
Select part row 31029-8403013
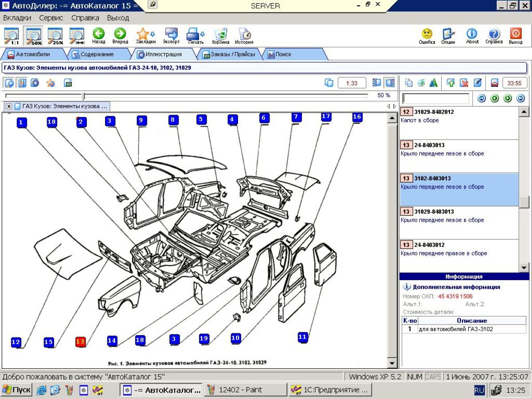coord(459,223)
